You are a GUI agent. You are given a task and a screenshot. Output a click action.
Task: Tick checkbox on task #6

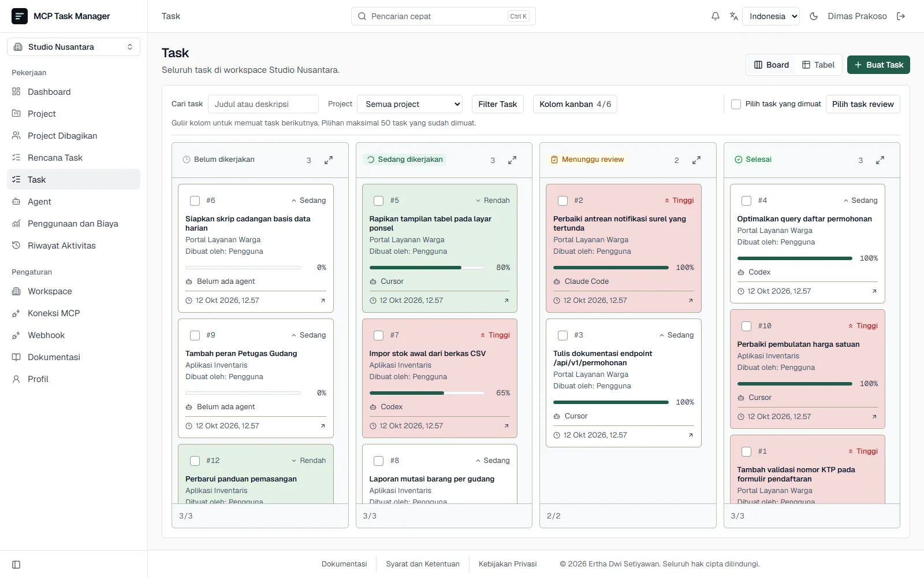[x=195, y=201]
